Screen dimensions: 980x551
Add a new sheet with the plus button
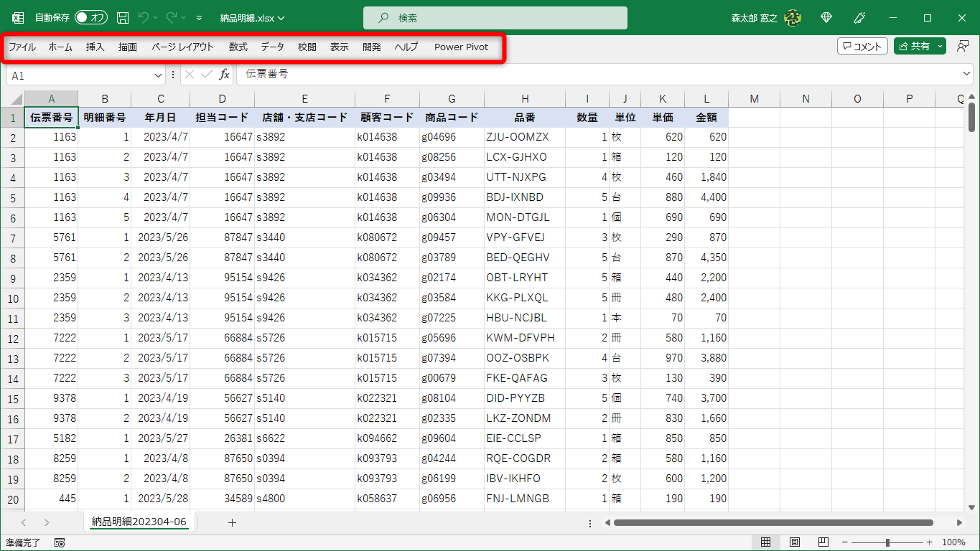click(232, 523)
